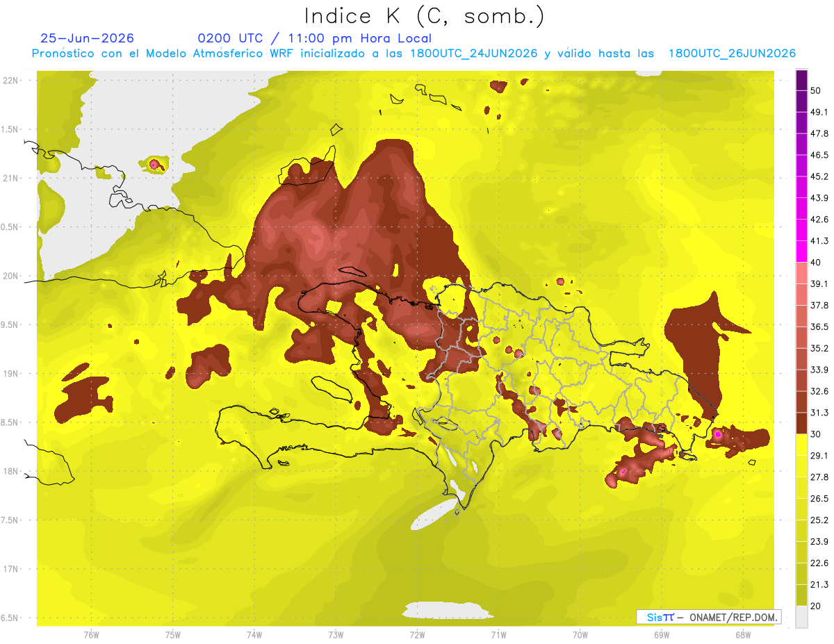Pick the dark brown swatch between 30 and 31.3
This screenshot has width=834, height=644.
coord(801,423)
